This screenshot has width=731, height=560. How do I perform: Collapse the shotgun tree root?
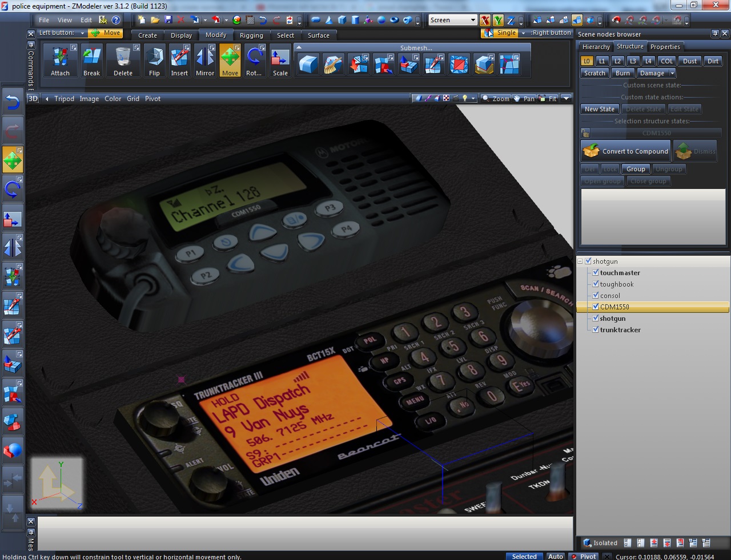click(x=580, y=261)
